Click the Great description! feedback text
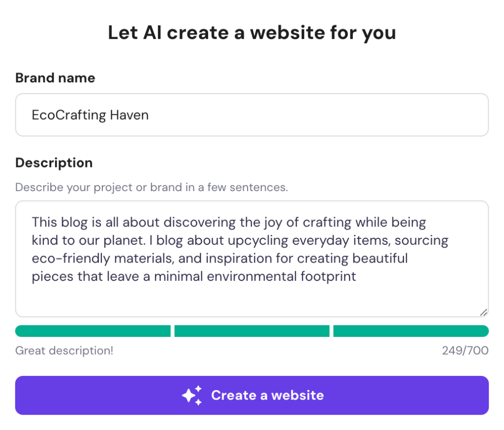The width and height of the screenshot is (504, 430). pos(64,350)
